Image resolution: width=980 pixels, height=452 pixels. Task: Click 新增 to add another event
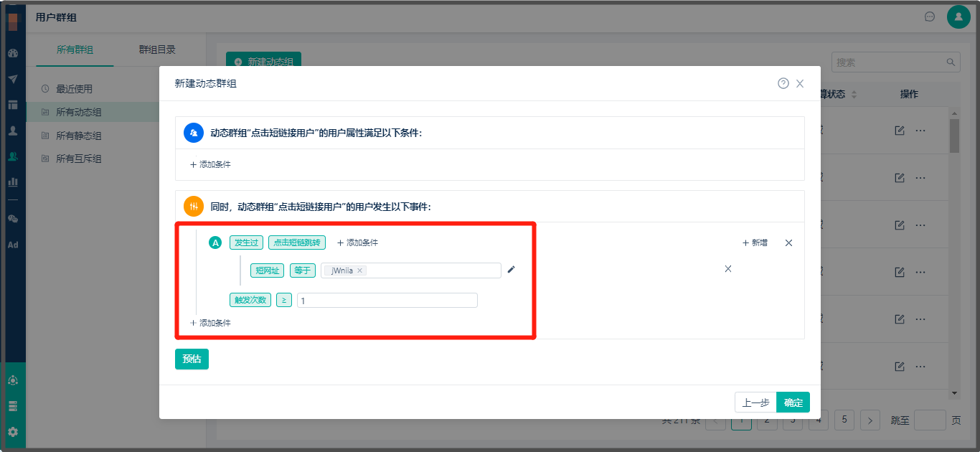(755, 243)
